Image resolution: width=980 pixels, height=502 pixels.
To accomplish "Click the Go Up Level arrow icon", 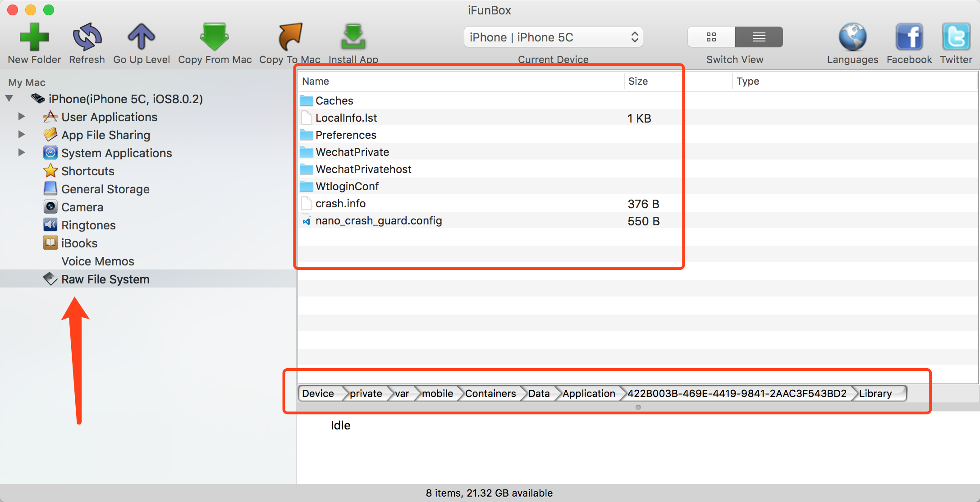I will click(141, 37).
